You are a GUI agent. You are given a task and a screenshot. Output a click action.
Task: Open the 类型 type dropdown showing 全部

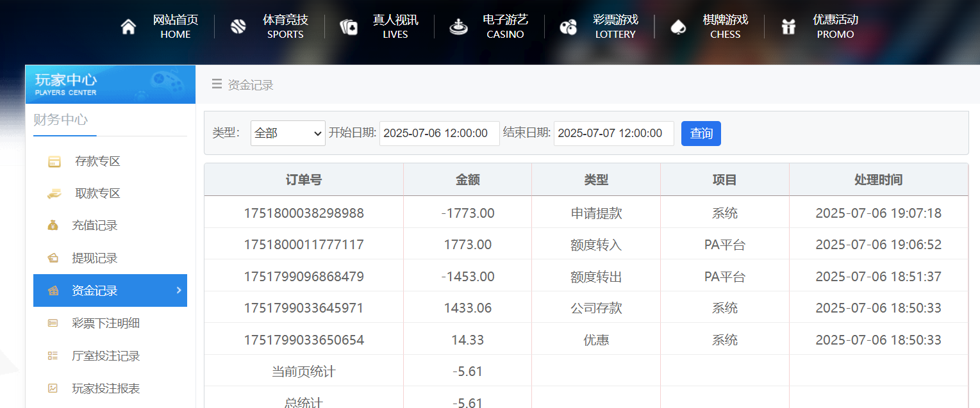(x=287, y=133)
